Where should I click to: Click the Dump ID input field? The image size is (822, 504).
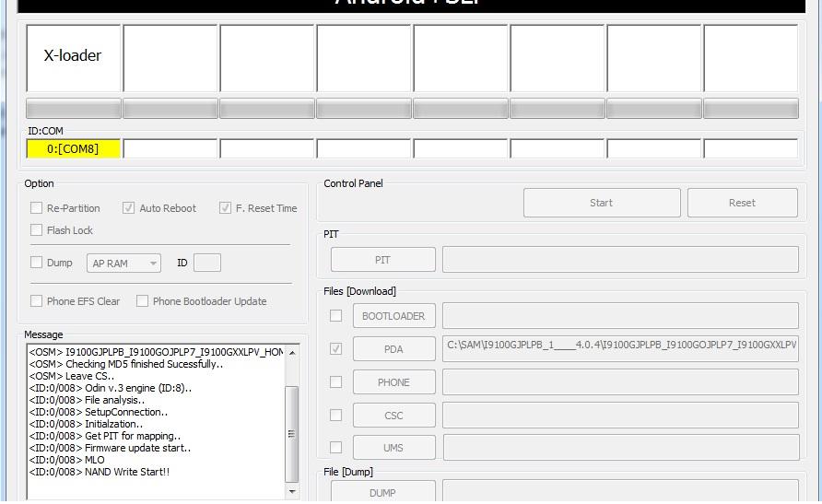pos(207,263)
